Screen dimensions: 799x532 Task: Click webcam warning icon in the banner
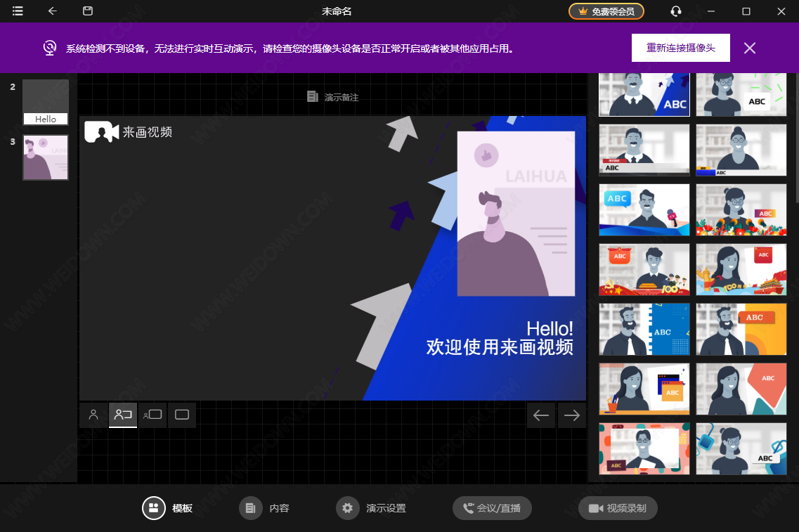[49, 48]
